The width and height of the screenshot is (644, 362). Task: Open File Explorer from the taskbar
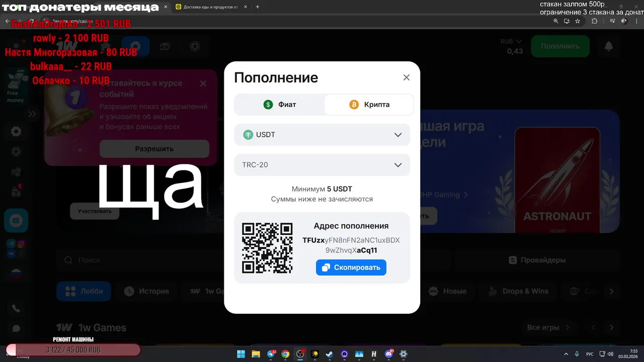coord(256,354)
